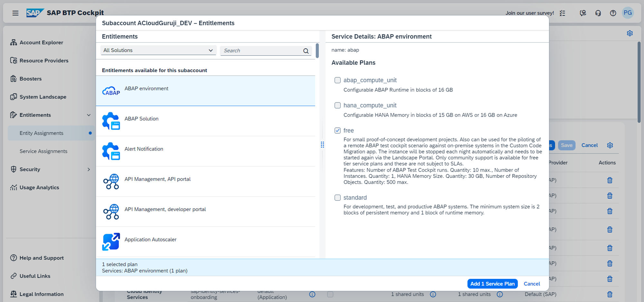Click the headset support icon
The height and width of the screenshot is (302, 644).
point(598,13)
